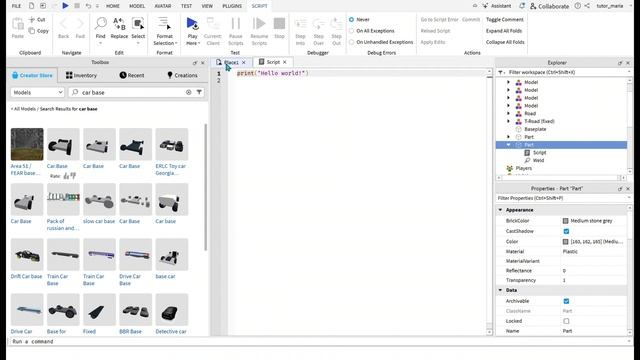Viewport: 640px width, 360px height.
Task: Select the Drift Car base thumbnail
Action: pyautogui.click(x=27, y=255)
